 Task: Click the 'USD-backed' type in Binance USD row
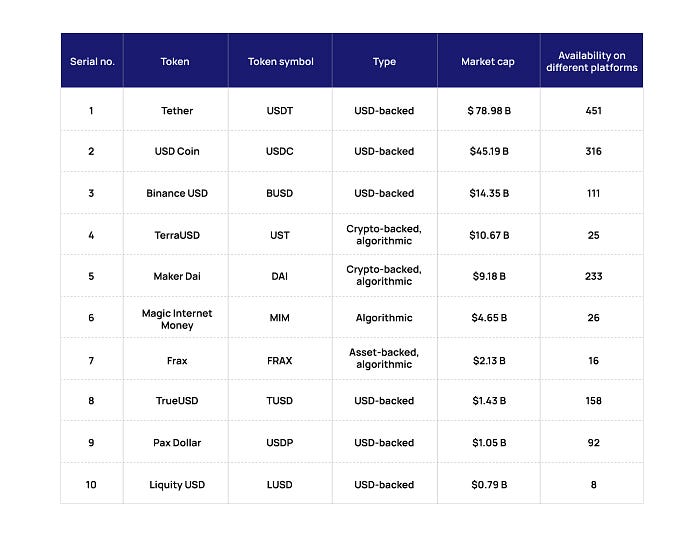coord(384,193)
